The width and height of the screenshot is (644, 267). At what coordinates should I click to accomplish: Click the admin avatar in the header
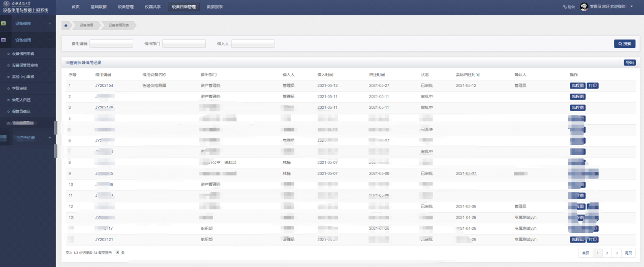point(584,7)
